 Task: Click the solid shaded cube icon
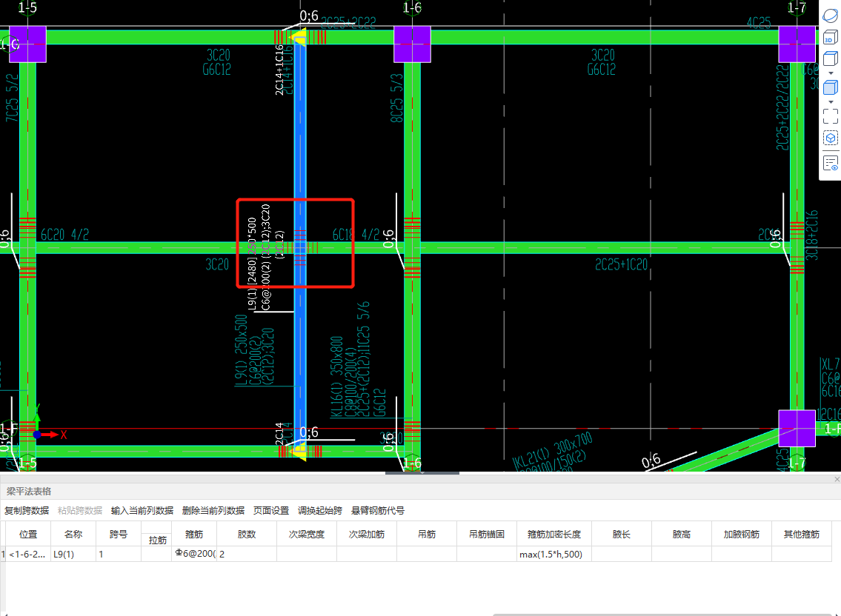(x=830, y=87)
